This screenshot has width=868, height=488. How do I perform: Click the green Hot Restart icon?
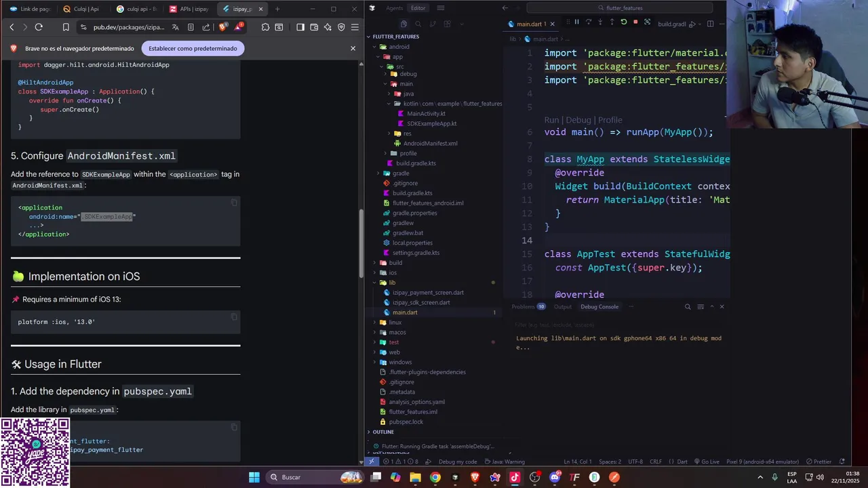coord(623,22)
